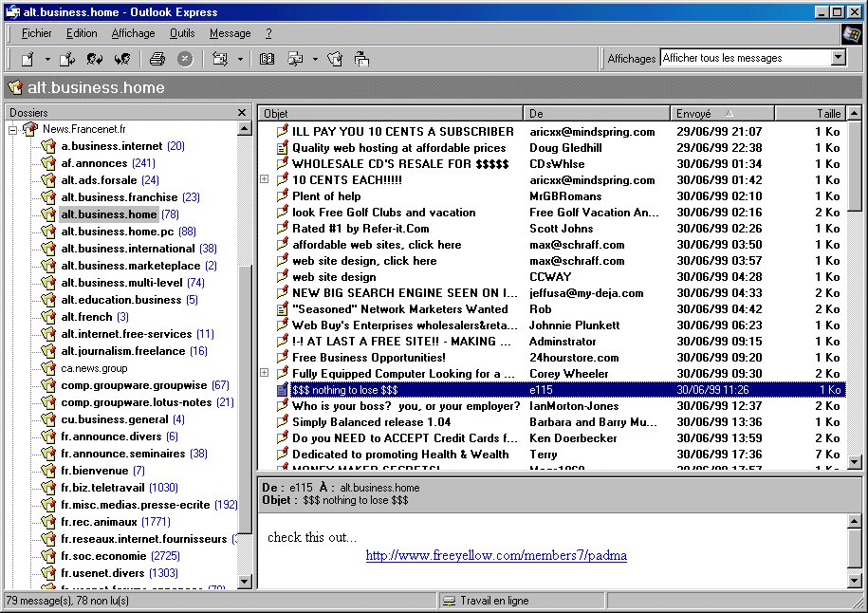This screenshot has width=868, height=613.
Task: Sort messages by Envoyé column header
Action: pos(722,113)
